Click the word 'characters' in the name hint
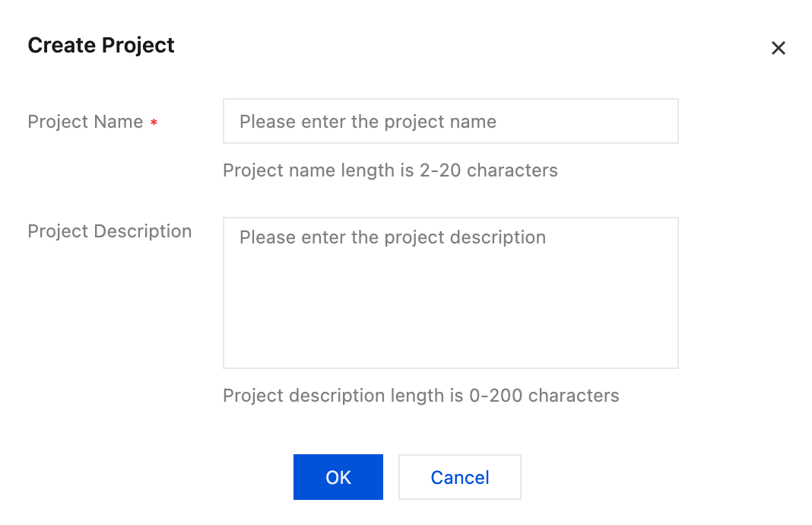 click(x=512, y=170)
